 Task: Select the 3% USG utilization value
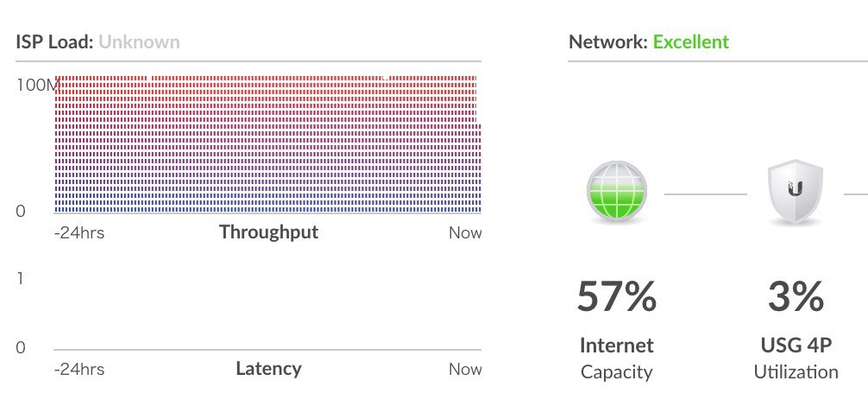click(x=796, y=296)
